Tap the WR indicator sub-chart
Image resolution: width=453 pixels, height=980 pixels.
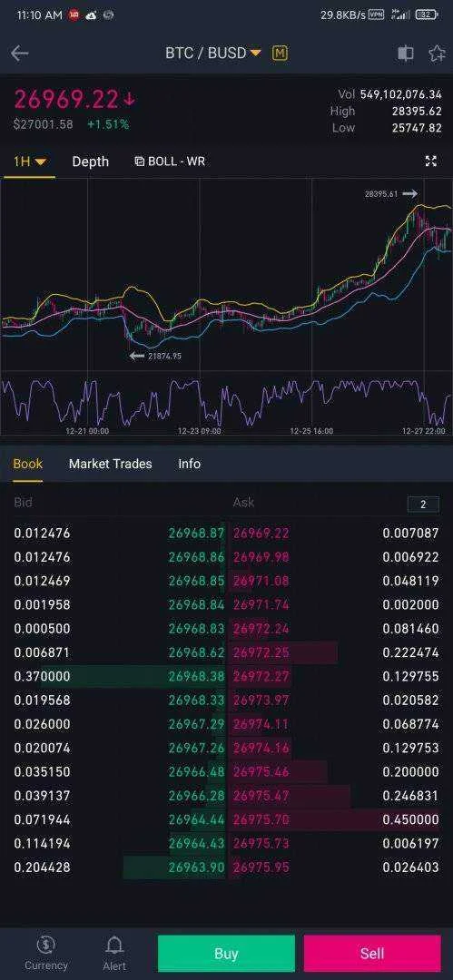227,401
